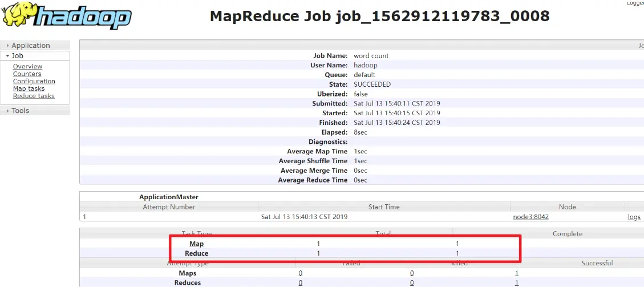Select the Started time 15:40:15 value

click(x=397, y=113)
